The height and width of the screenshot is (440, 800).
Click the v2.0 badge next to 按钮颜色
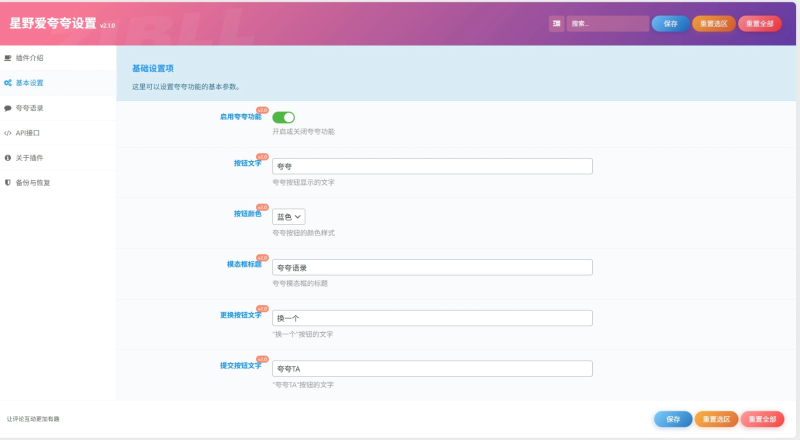pos(262,207)
